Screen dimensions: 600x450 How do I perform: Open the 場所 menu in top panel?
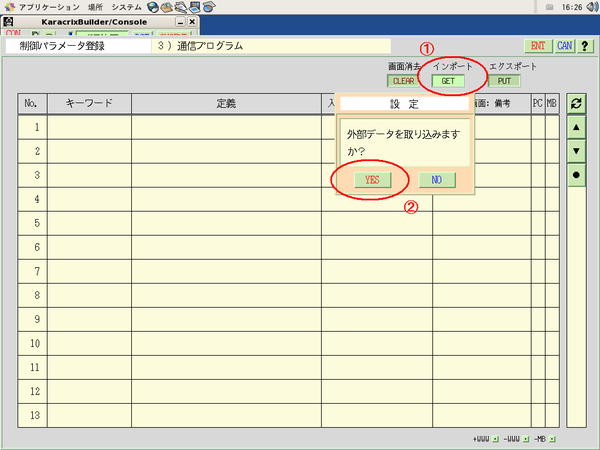95,7
